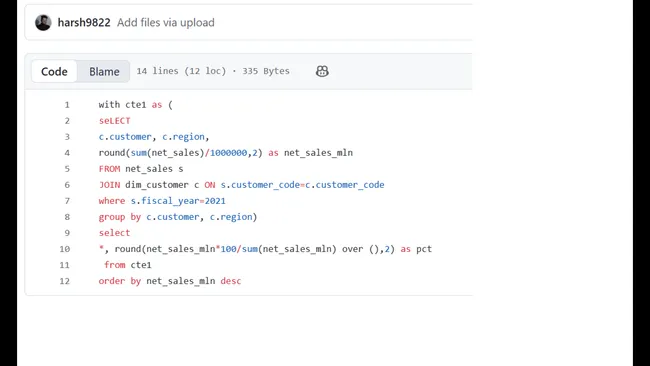Click 'c.customer, c.region,' on line 3
Screen dimensions: 650x366
tap(154, 137)
